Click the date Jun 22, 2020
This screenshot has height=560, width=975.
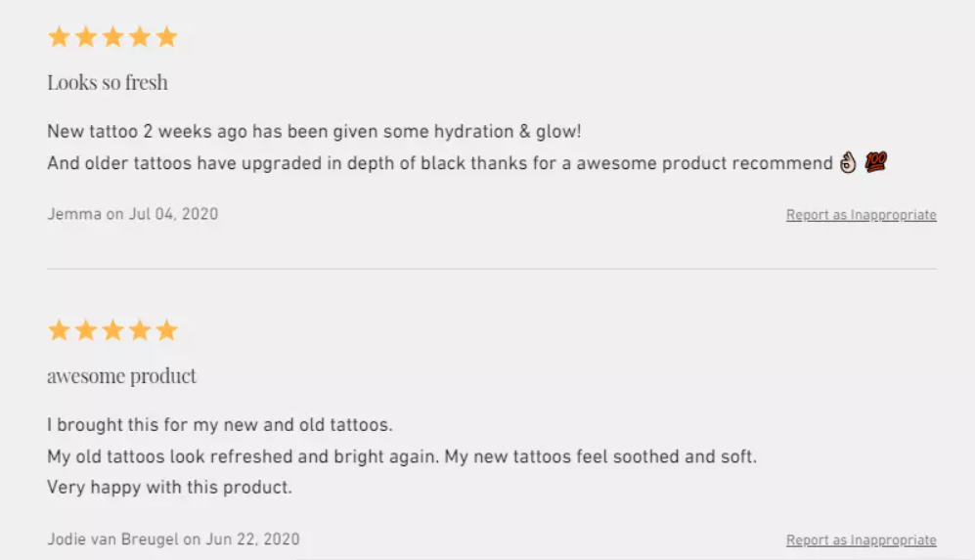[x=254, y=539]
